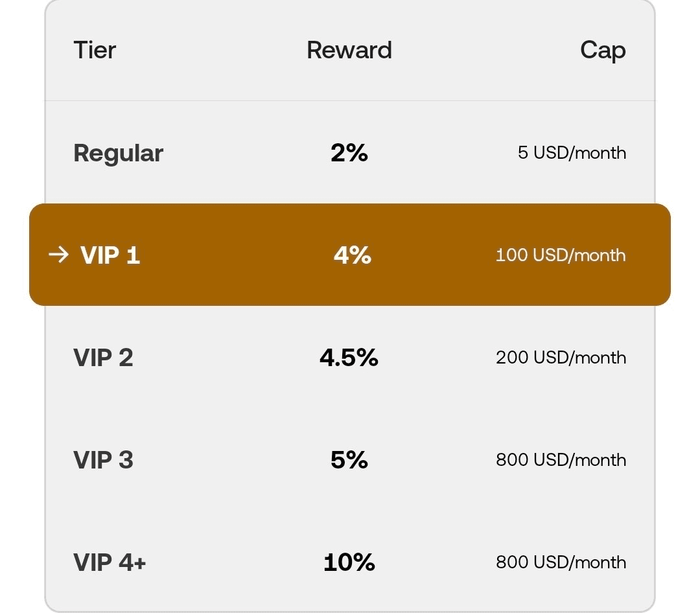700x613 pixels.
Task: Click the 800 USD/month cap for VIP 4+
Action: (561, 562)
